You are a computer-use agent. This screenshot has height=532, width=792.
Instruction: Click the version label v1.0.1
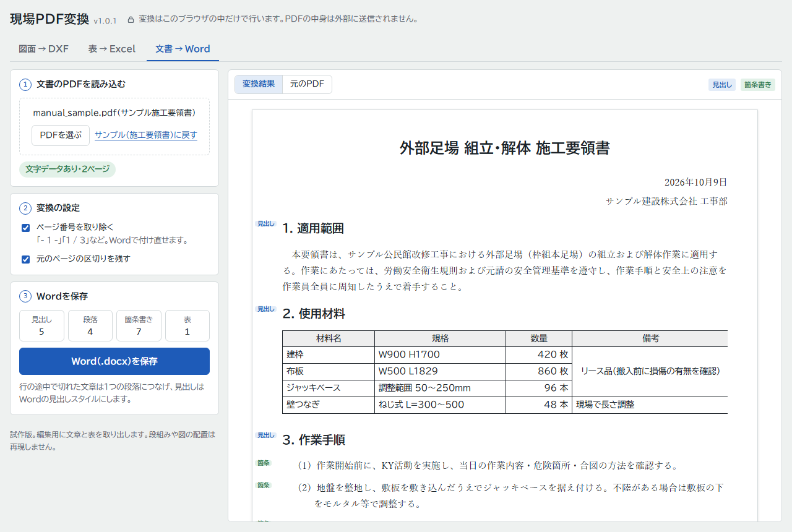point(105,21)
